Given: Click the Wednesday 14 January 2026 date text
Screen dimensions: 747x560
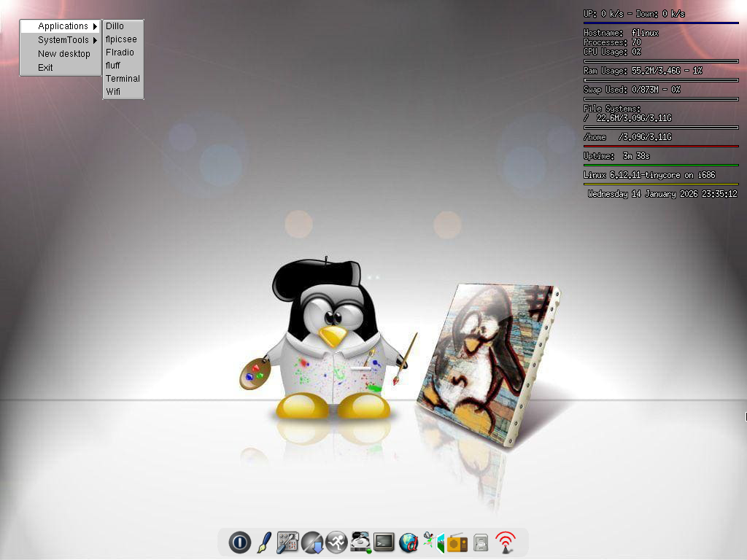Looking at the screenshot, I should click(x=662, y=194).
